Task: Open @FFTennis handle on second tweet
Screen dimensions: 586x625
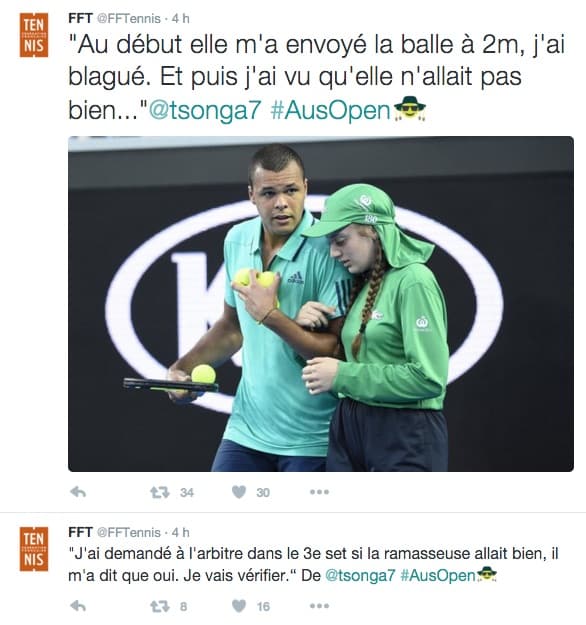Action: pos(129,532)
